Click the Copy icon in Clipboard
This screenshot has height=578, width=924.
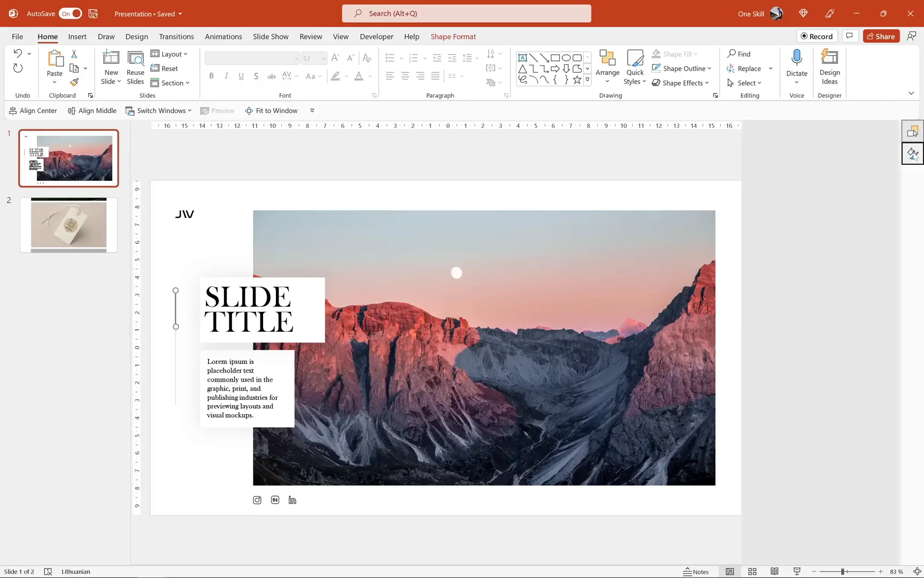[74, 68]
